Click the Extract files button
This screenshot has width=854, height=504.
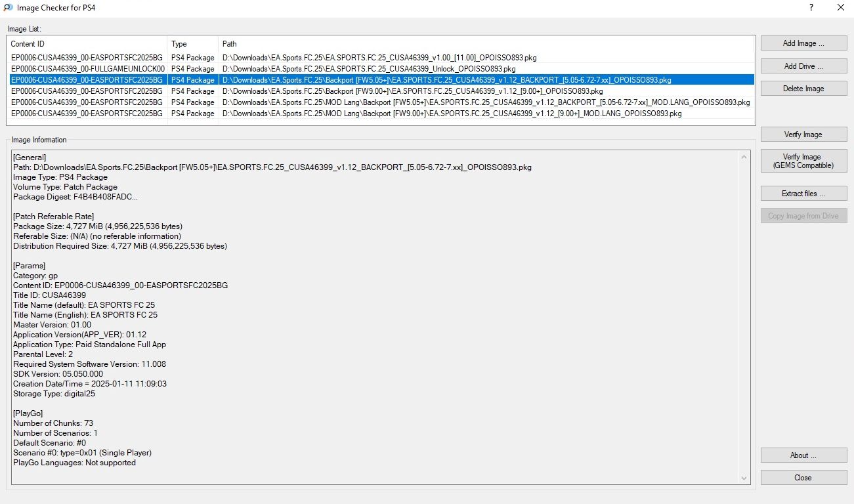pyautogui.click(x=803, y=194)
